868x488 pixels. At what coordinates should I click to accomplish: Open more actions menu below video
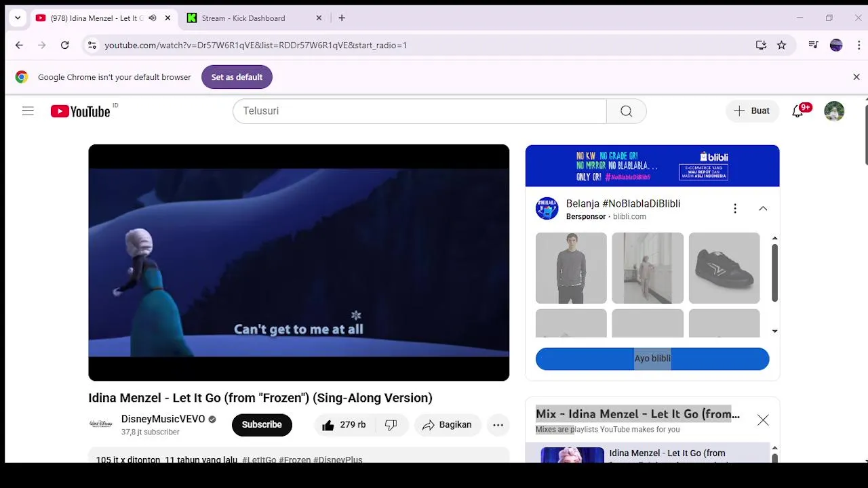[498, 425]
